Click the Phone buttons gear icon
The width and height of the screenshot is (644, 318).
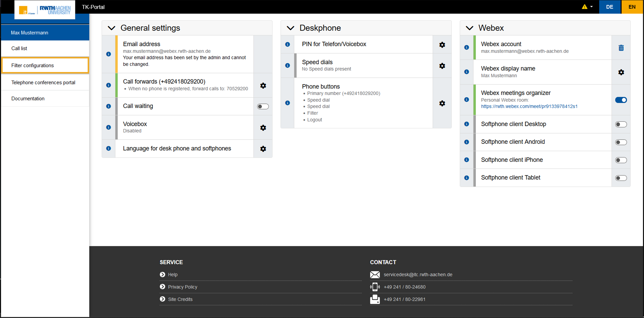(x=442, y=103)
